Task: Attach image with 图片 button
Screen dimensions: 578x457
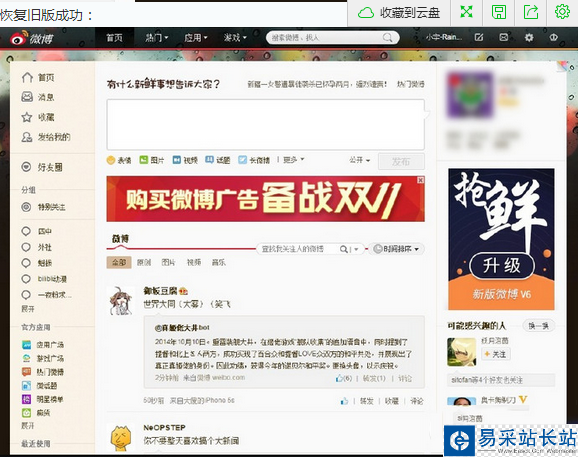Action: point(152,160)
